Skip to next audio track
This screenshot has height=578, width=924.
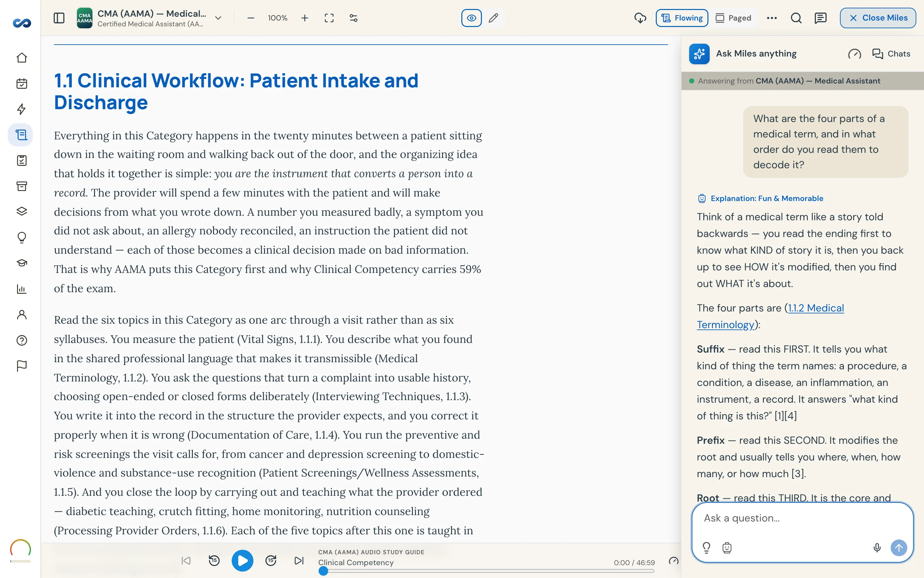299,561
